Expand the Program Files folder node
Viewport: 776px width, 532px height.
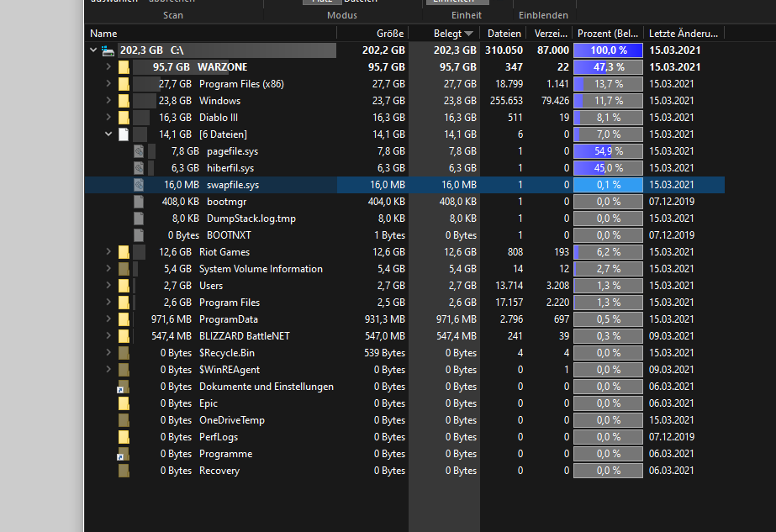point(108,303)
